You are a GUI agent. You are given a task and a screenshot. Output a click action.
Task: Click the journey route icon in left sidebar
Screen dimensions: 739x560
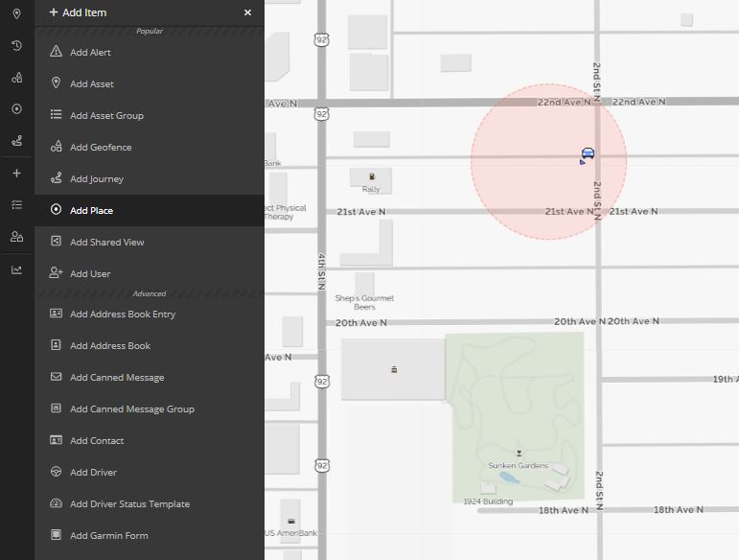[16, 141]
